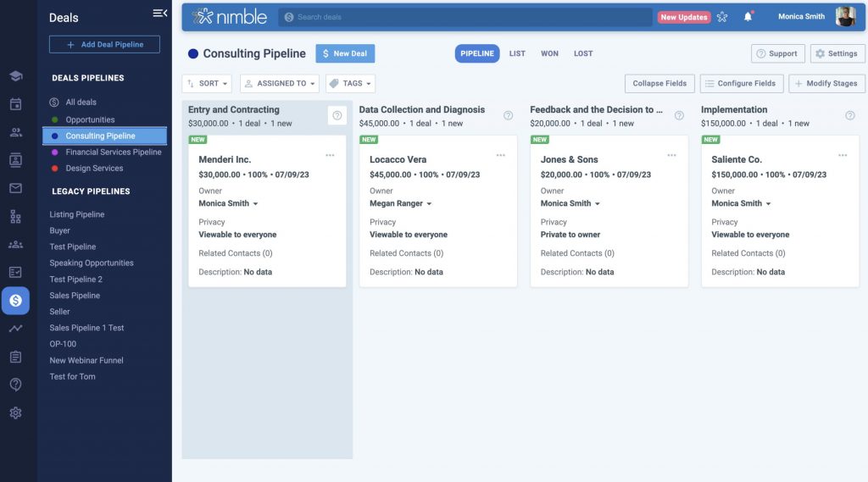The height and width of the screenshot is (482, 868).
Task: Click the graduation cap icon in sidebar
Action: pos(15,76)
